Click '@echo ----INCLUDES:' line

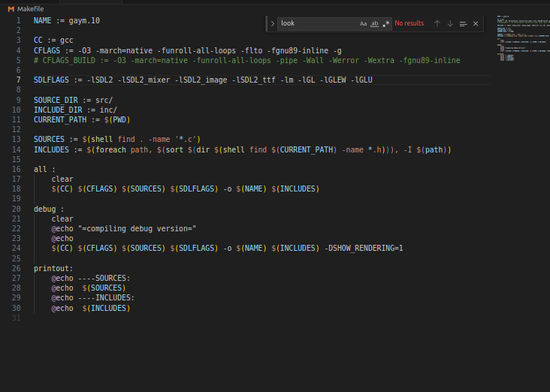93,298
